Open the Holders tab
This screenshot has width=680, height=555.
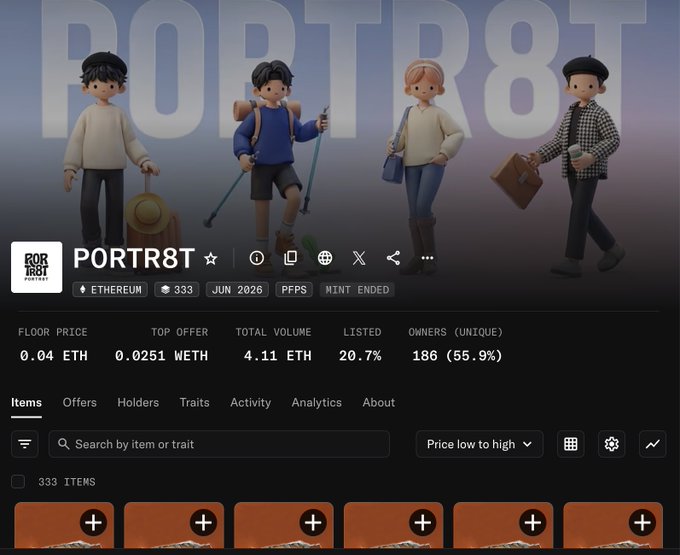(x=138, y=402)
